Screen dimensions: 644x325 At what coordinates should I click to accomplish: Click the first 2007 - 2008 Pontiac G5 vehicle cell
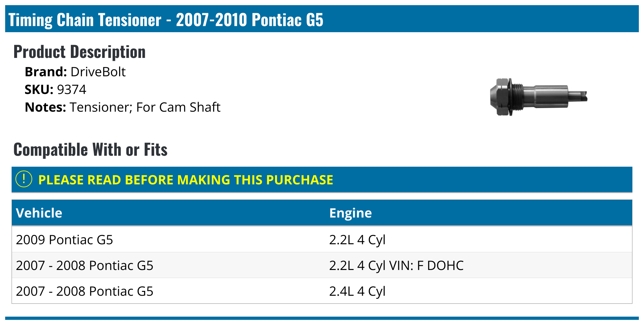(x=84, y=265)
